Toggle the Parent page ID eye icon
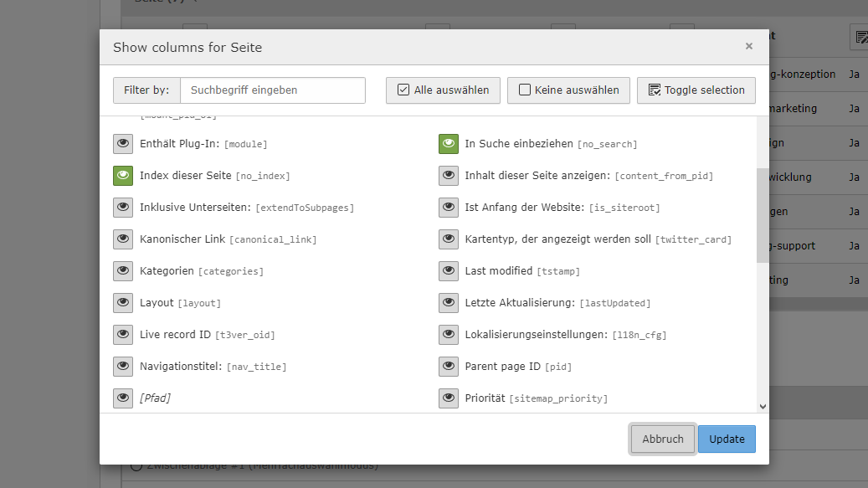 coord(449,366)
